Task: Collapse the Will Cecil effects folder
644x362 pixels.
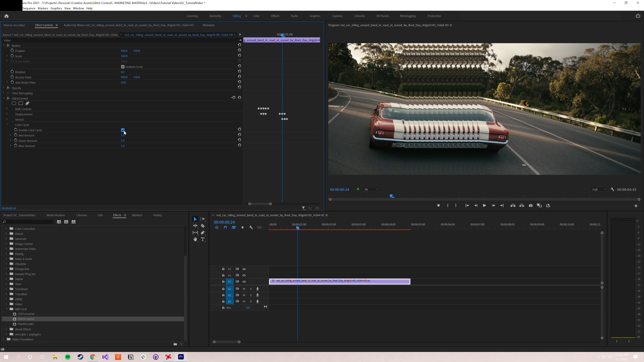Action: click(6, 309)
